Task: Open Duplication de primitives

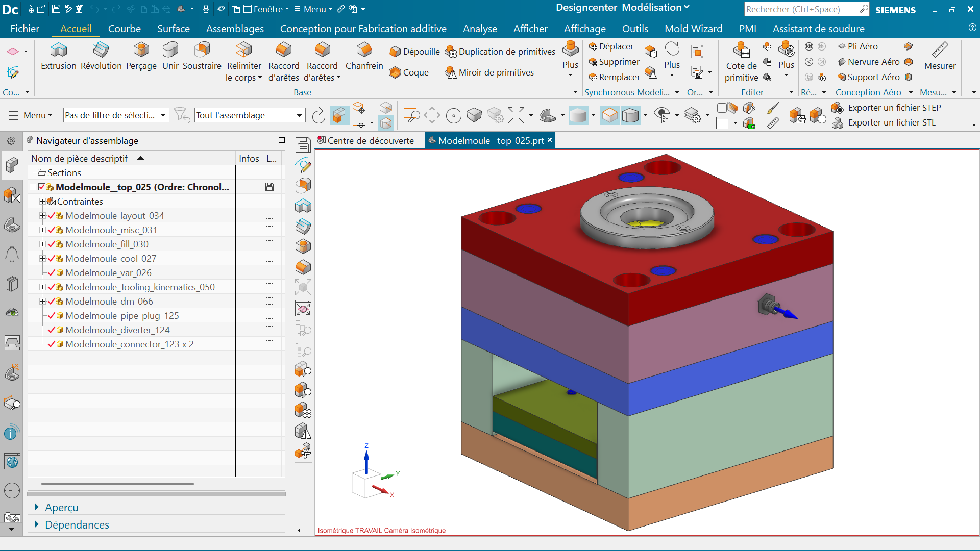Action: [x=500, y=52]
